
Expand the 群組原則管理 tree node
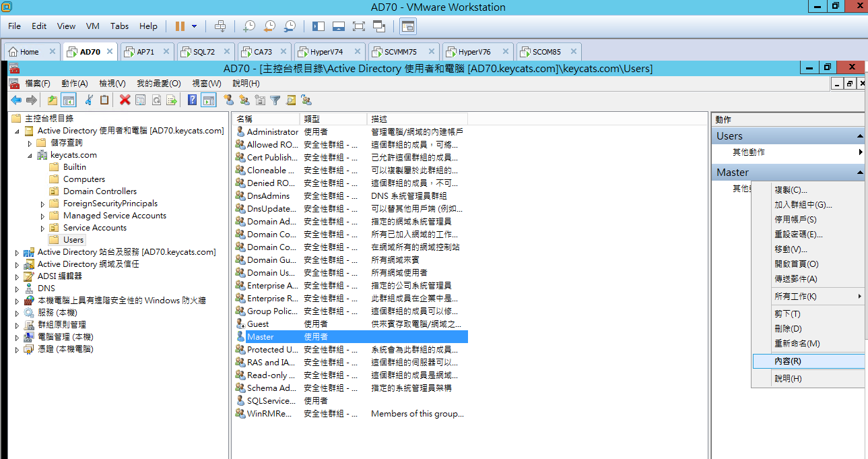click(17, 325)
